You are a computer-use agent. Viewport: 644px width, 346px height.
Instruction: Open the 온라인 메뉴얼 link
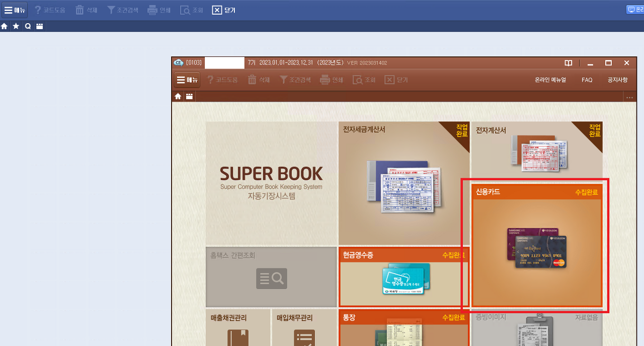[550, 80]
